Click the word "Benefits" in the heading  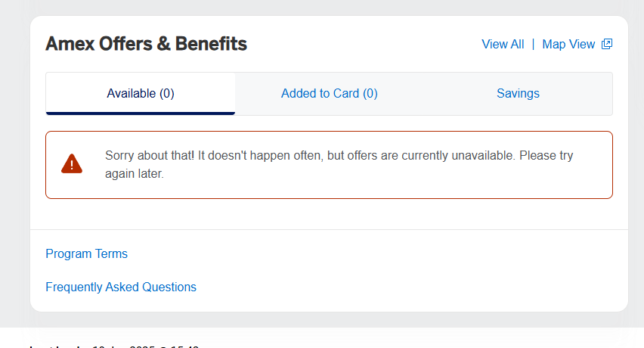tap(211, 44)
